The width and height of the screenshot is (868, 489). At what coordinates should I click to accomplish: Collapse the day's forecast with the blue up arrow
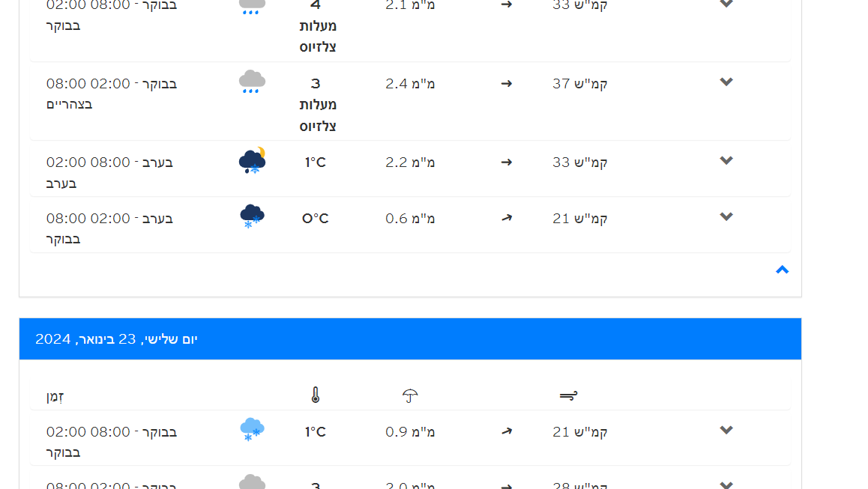[782, 270]
